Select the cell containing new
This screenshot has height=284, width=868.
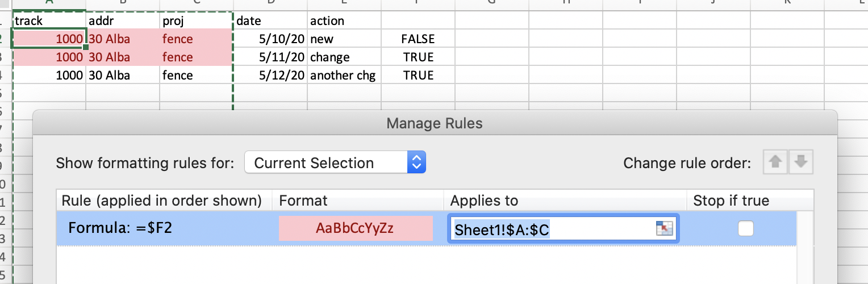pos(344,39)
